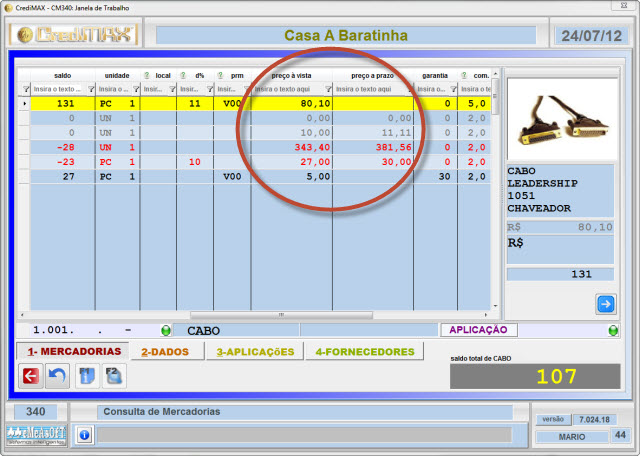Select the 3-APLICAÇÕES tab
Viewport: 640px width, 456px height.
pos(256,352)
